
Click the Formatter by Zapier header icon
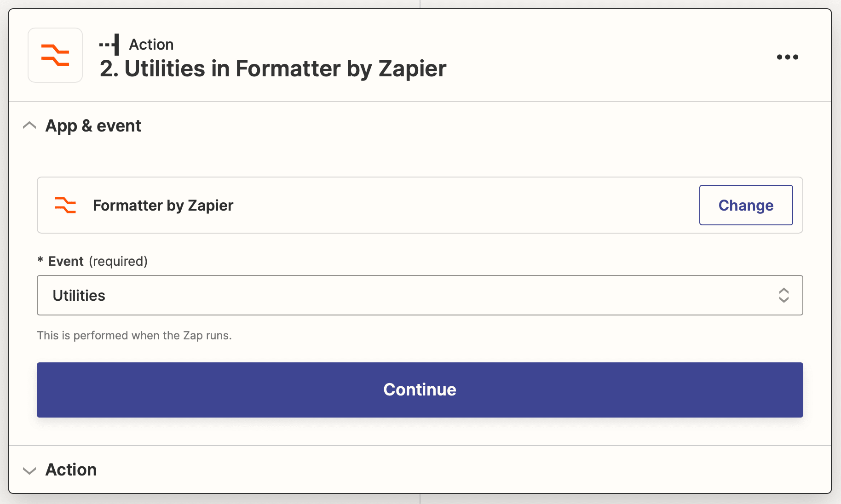(55, 55)
